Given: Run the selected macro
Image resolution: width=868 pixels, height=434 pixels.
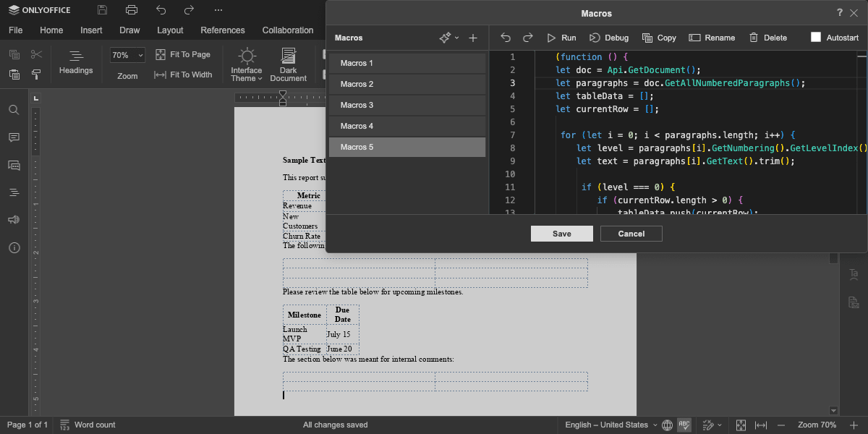Looking at the screenshot, I should tap(561, 38).
